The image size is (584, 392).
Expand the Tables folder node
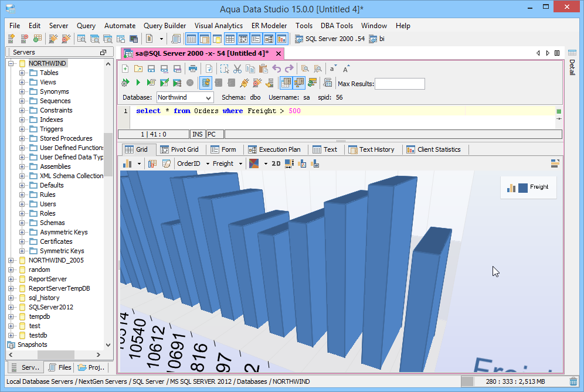(22, 73)
